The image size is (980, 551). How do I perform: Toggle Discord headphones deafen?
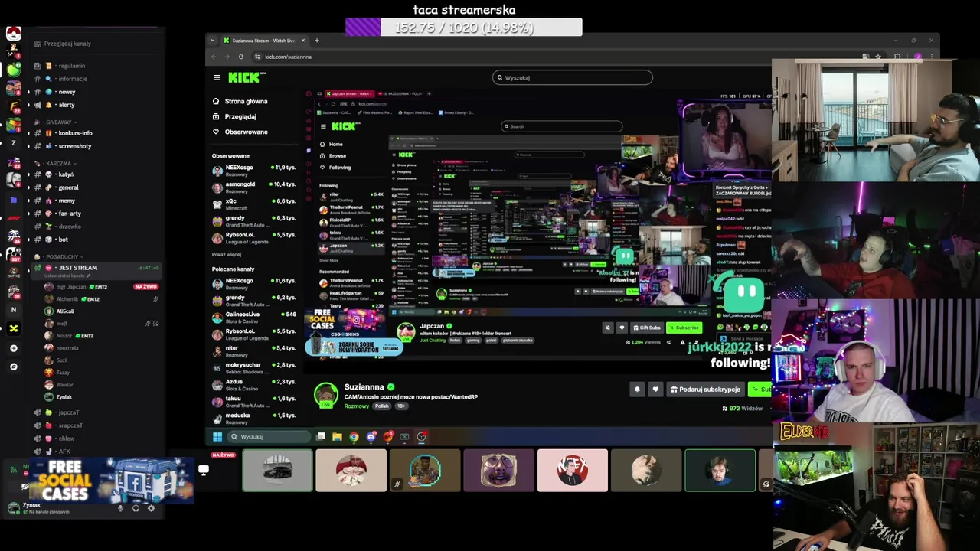coord(136,508)
